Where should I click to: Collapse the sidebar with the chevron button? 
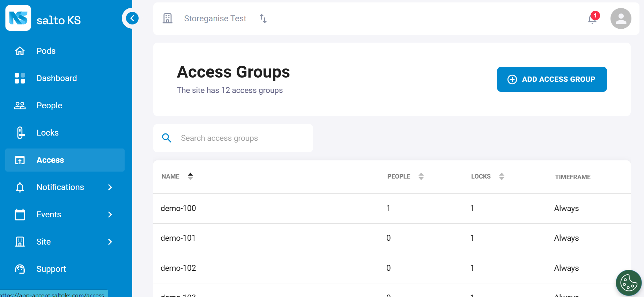[x=132, y=18]
